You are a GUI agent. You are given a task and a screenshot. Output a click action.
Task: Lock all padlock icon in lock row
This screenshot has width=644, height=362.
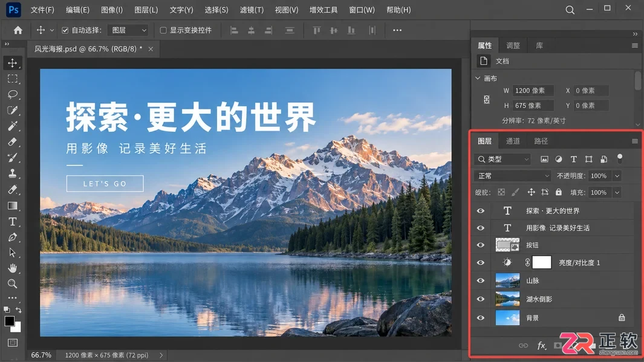click(x=559, y=192)
